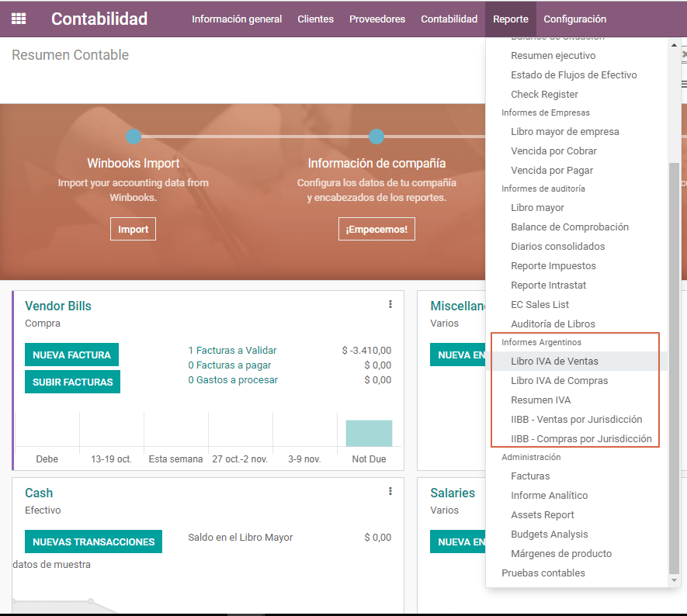
Task: Select Libro IVA de Ventas report
Action: (554, 362)
